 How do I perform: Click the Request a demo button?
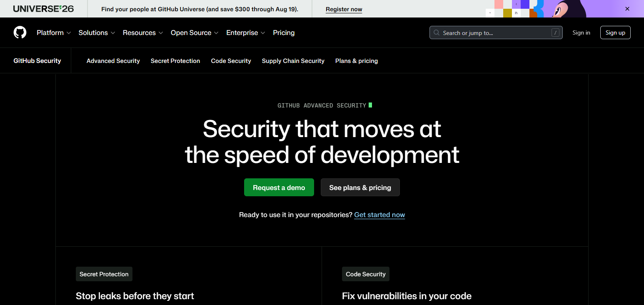click(x=279, y=187)
